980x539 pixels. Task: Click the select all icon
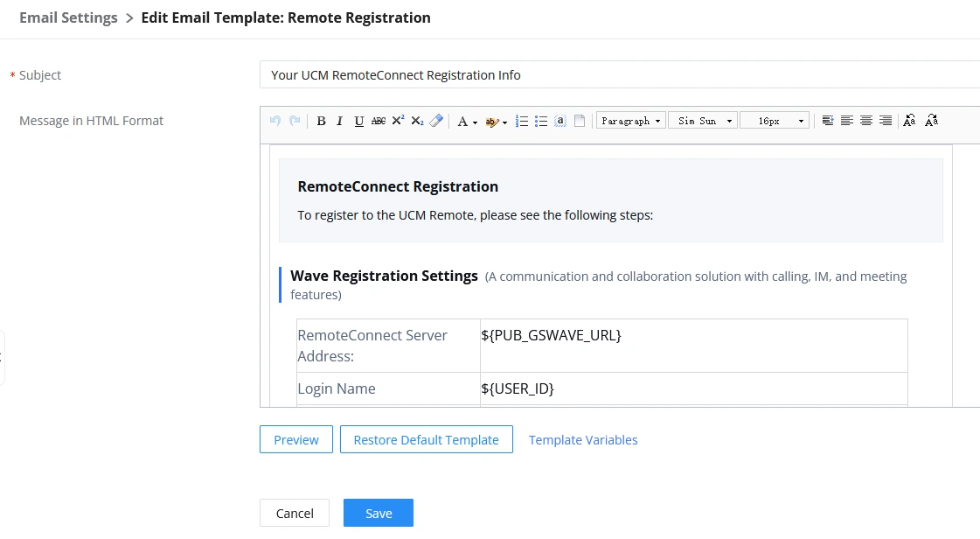click(560, 121)
